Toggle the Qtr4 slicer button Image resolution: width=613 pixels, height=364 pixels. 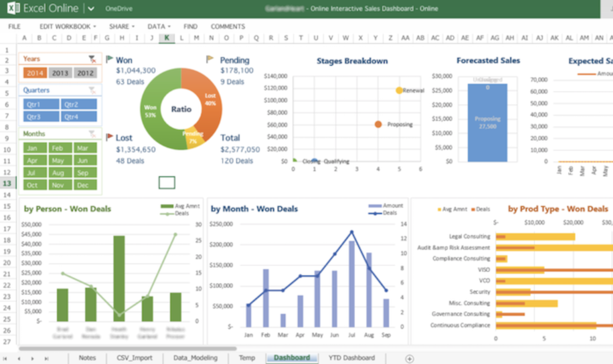pyautogui.click(x=79, y=117)
